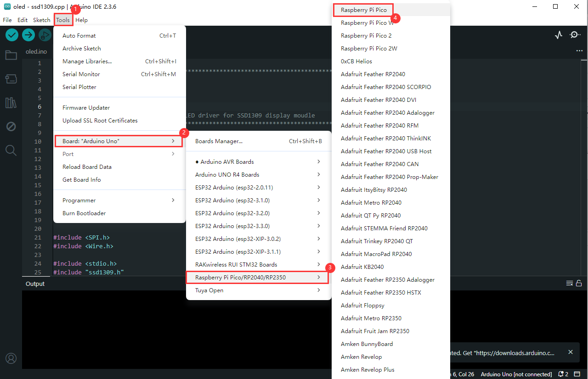Open the Serial Plotter toolbar icon
588x379 pixels.
pos(559,35)
